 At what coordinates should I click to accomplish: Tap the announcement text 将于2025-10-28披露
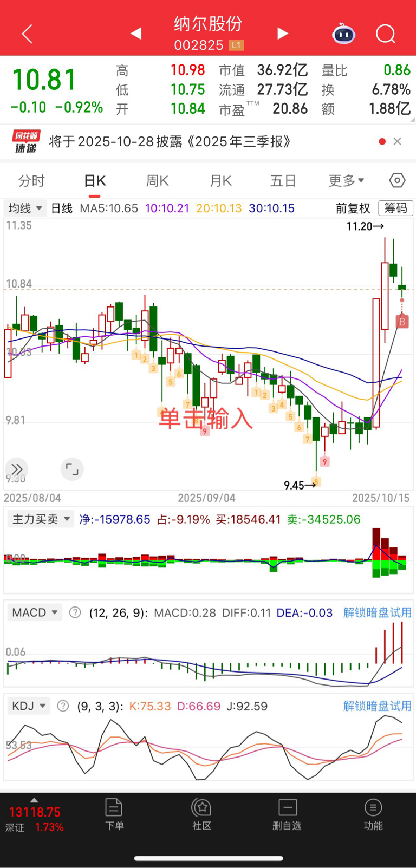170,141
